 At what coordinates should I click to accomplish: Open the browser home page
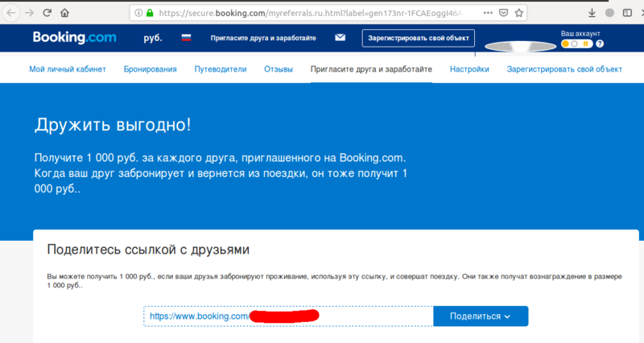pyautogui.click(x=64, y=13)
